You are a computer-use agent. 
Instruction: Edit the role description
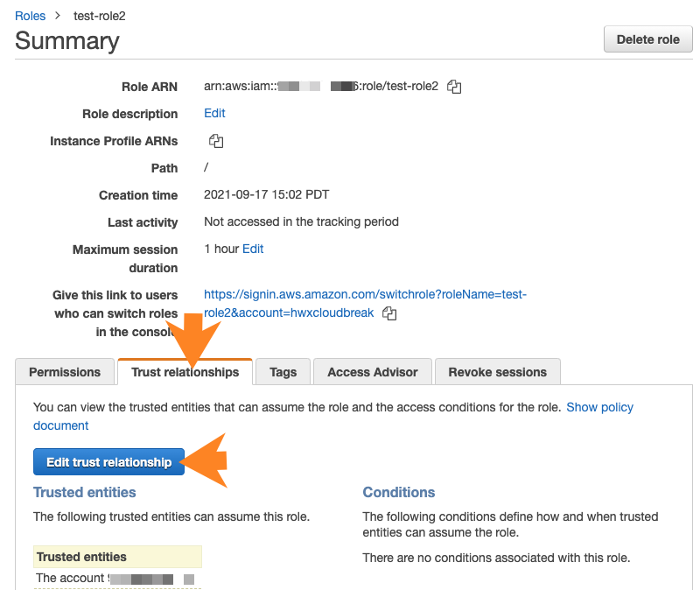pyautogui.click(x=214, y=113)
